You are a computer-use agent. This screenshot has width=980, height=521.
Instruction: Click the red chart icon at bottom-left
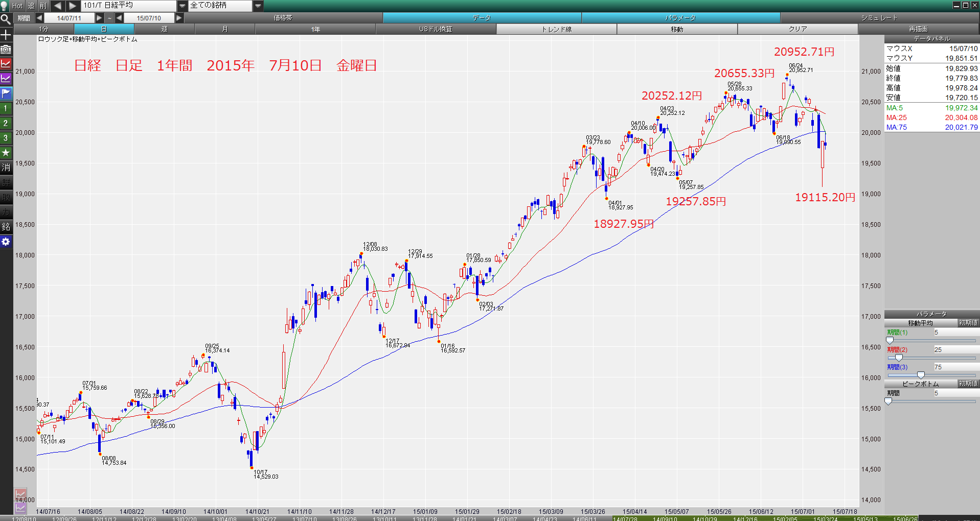pos(20,494)
